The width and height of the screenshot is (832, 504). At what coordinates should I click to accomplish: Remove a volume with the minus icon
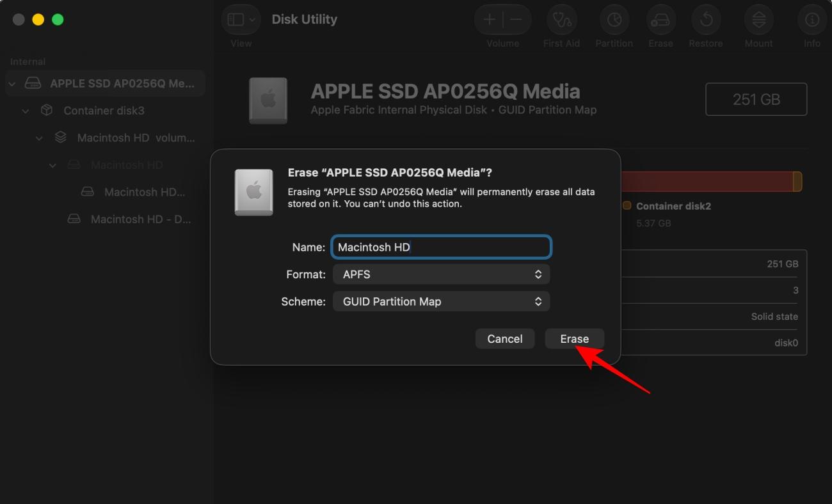(516, 20)
